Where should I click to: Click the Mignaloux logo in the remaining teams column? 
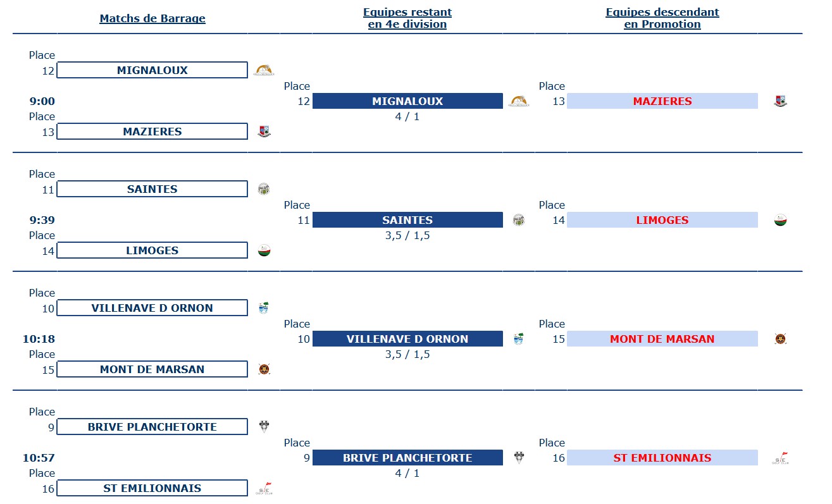[519, 101]
